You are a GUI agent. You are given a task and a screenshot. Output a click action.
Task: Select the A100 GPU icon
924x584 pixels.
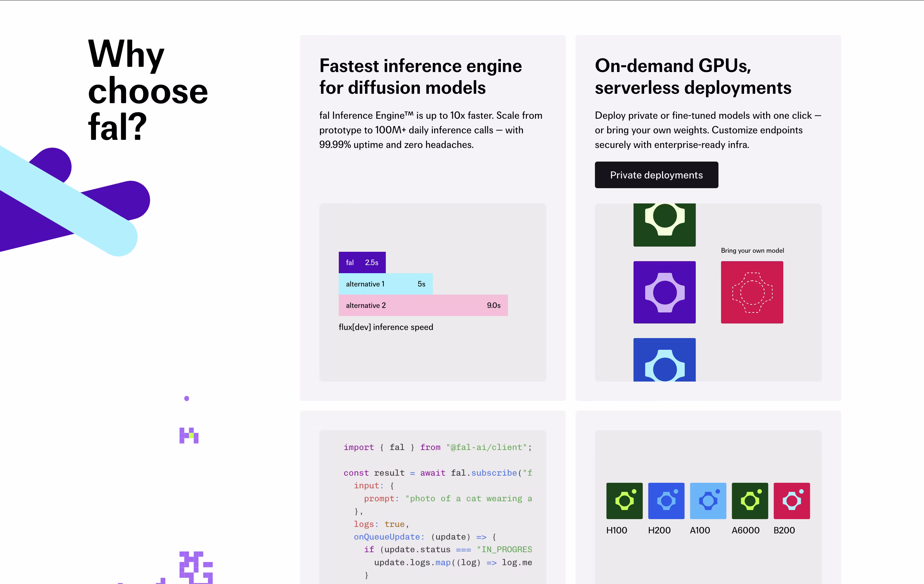tap(708, 501)
